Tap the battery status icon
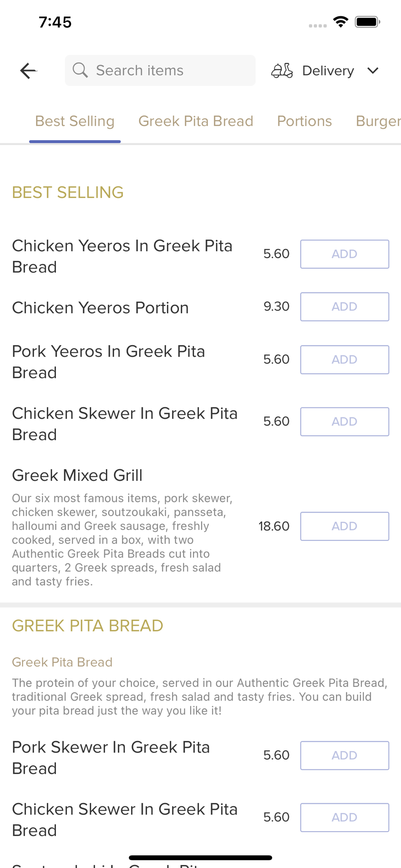The image size is (401, 868). tap(367, 22)
